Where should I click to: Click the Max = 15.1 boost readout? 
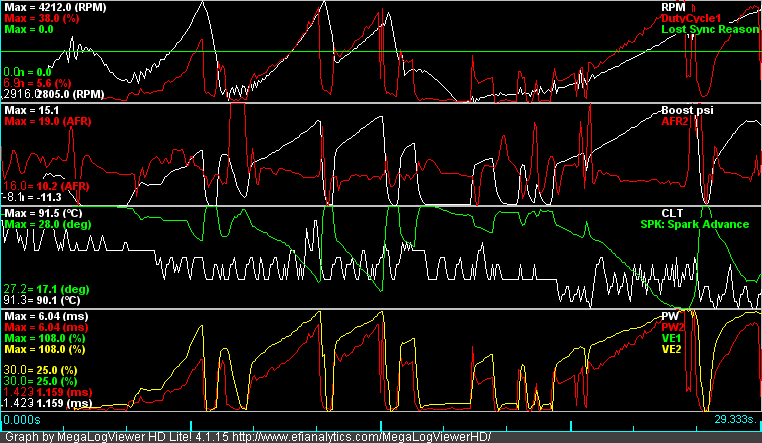[32, 110]
